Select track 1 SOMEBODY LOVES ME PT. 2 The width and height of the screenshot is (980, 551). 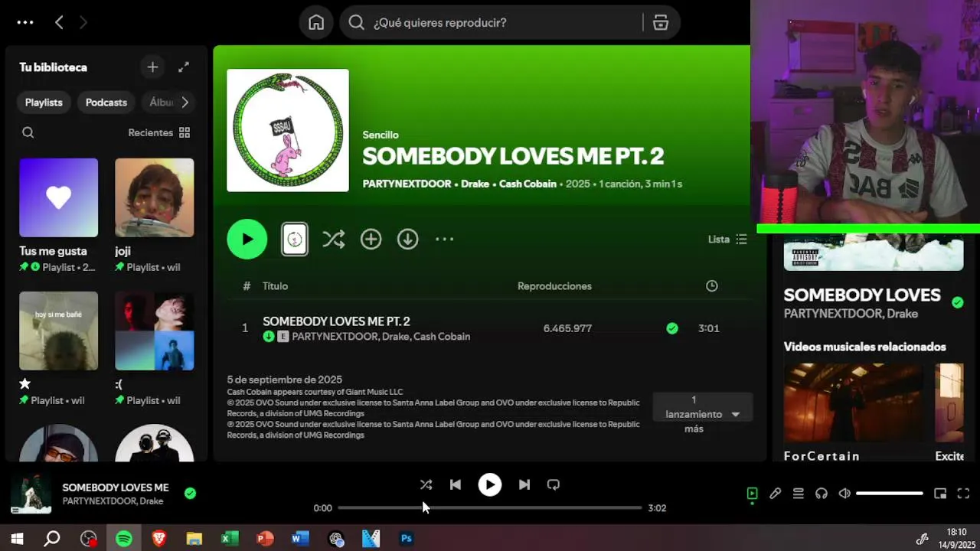click(x=488, y=328)
